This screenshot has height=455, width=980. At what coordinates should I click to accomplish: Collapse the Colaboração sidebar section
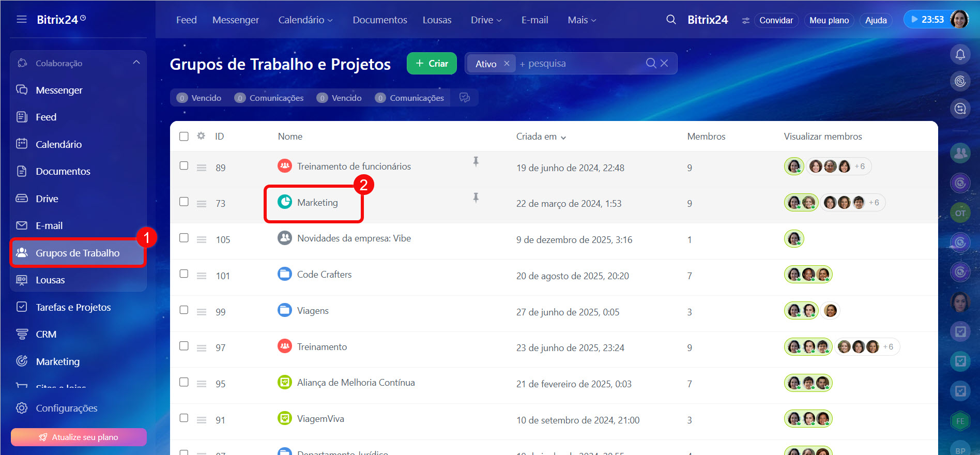[136, 63]
